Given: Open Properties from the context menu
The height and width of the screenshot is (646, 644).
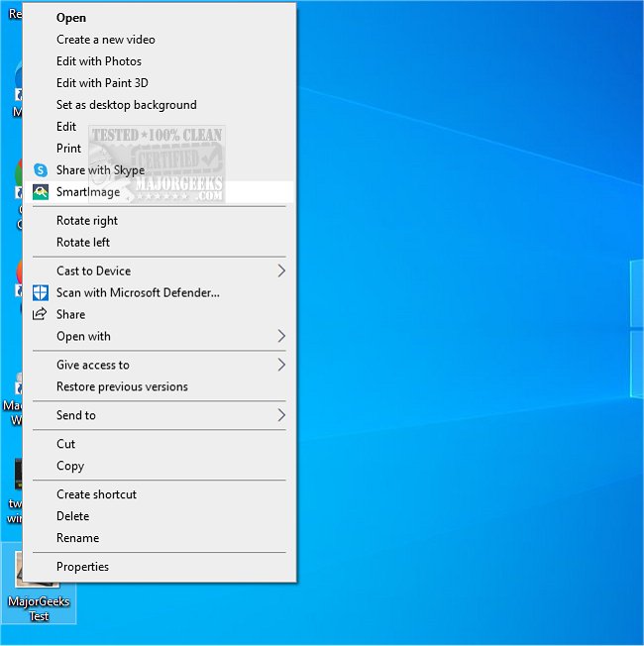Looking at the screenshot, I should 160,567.
